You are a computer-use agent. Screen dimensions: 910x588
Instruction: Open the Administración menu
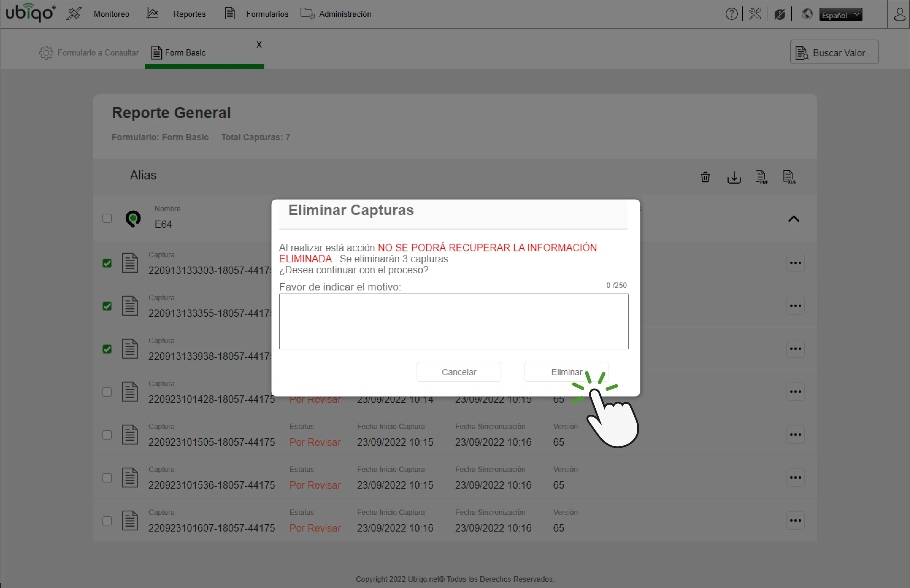coord(345,14)
